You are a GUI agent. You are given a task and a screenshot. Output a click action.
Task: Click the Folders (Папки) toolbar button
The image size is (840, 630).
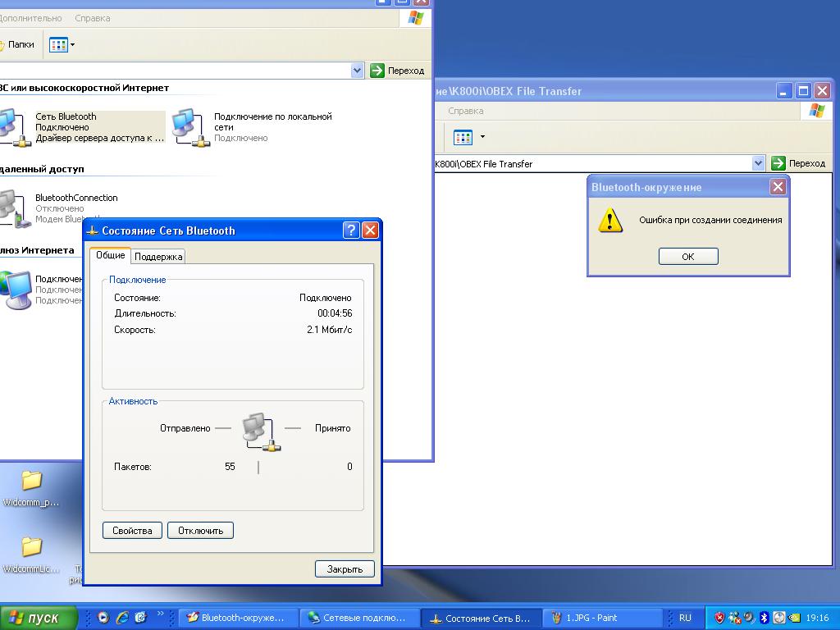pyautogui.click(x=16, y=45)
